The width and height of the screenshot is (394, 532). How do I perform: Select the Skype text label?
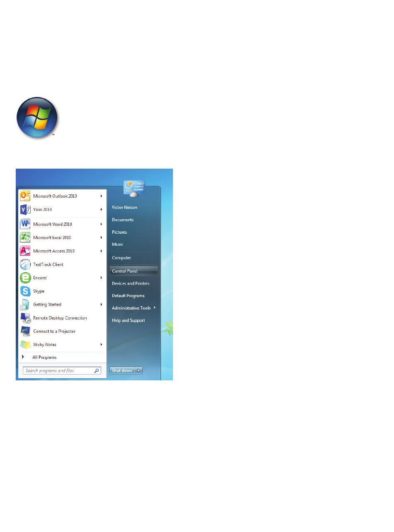tap(39, 291)
